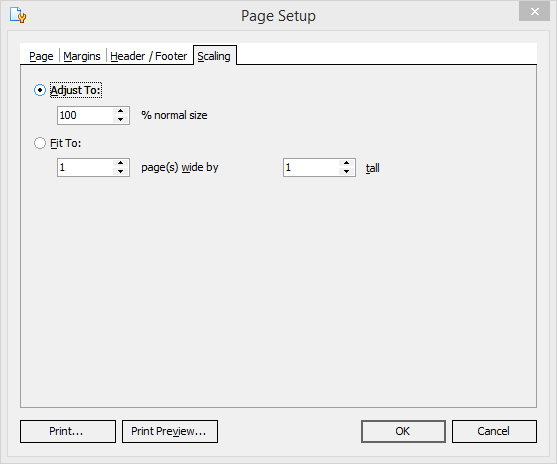Click the Cancel button
The width and height of the screenshot is (557, 464).
(x=494, y=431)
